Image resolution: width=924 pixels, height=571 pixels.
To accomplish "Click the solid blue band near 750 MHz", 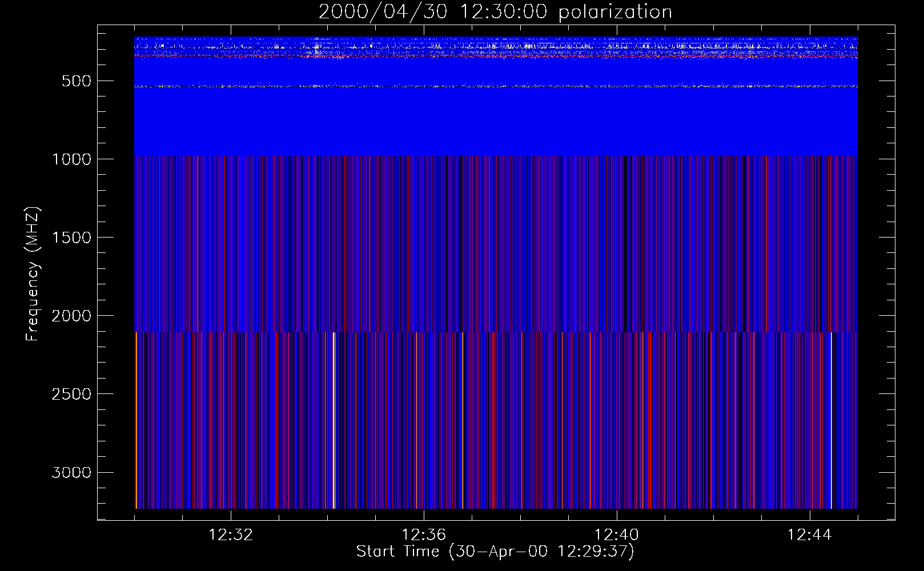I will point(495,120).
